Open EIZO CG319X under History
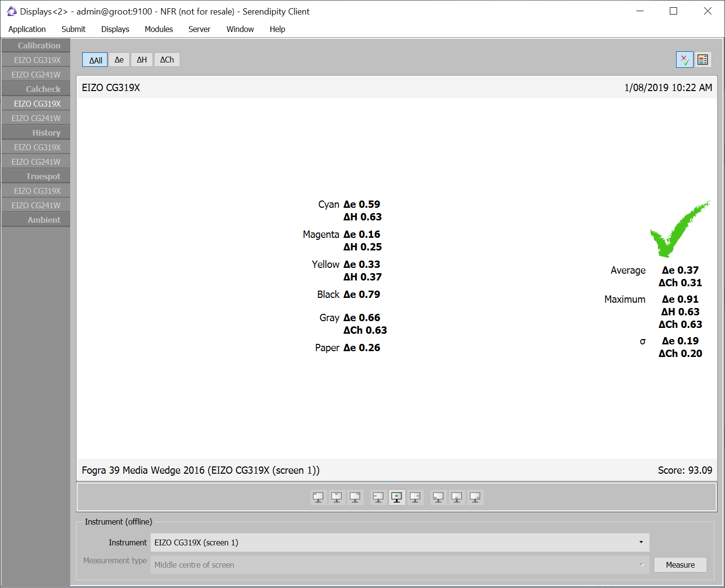Screen dimensions: 725x588 pos(36,147)
